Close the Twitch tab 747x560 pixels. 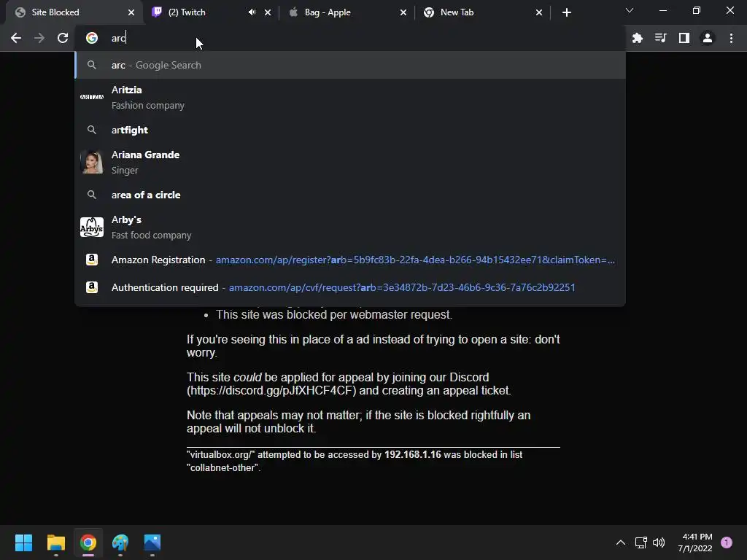[268, 12]
